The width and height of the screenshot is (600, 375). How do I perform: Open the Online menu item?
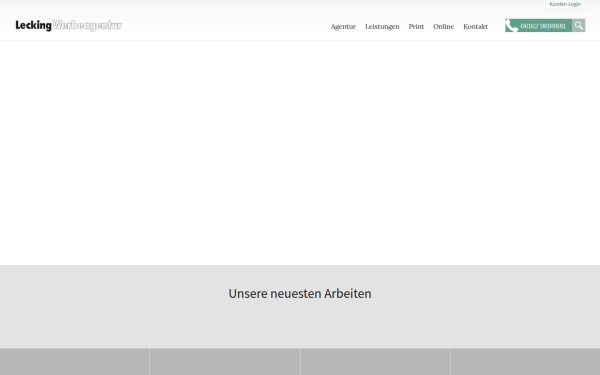pyautogui.click(x=443, y=26)
